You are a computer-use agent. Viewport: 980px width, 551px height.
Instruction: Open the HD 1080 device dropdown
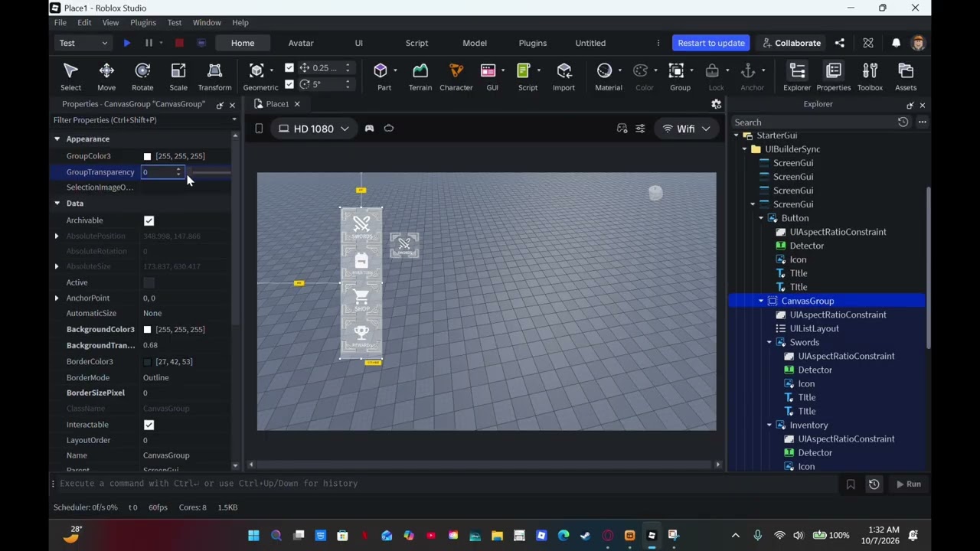pyautogui.click(x=313, y=129)
